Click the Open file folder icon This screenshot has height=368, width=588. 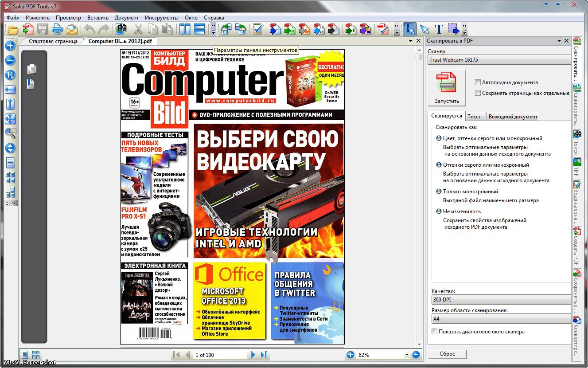point(12,30)
